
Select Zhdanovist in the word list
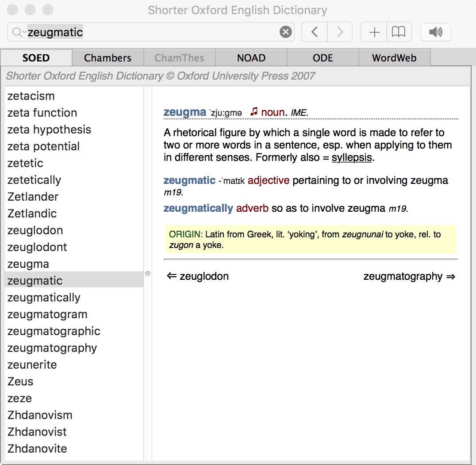[74, 432]
